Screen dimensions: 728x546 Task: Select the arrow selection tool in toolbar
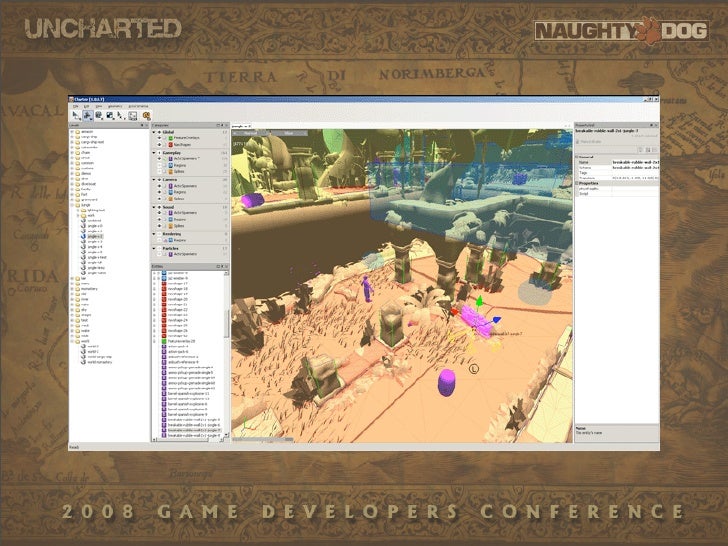click(76, 116)
